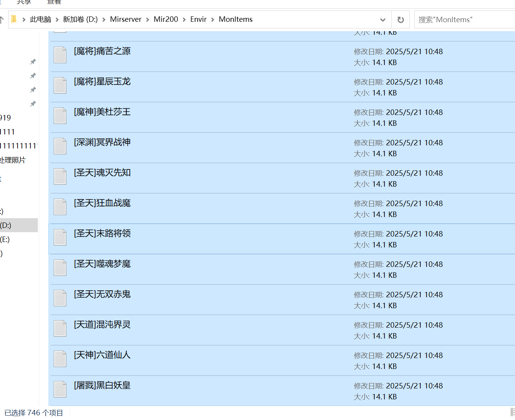Select the document icon beside [魔将]星辰玉龙
Viewport: 515px width, 420px height.
pyautogui.click(x=60, y=85)
